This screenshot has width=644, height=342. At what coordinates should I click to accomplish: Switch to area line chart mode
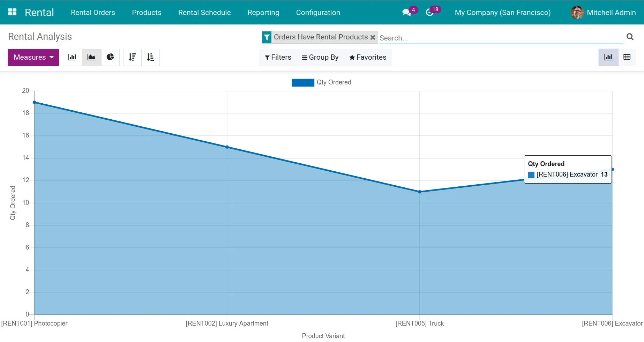click(91, 57)
